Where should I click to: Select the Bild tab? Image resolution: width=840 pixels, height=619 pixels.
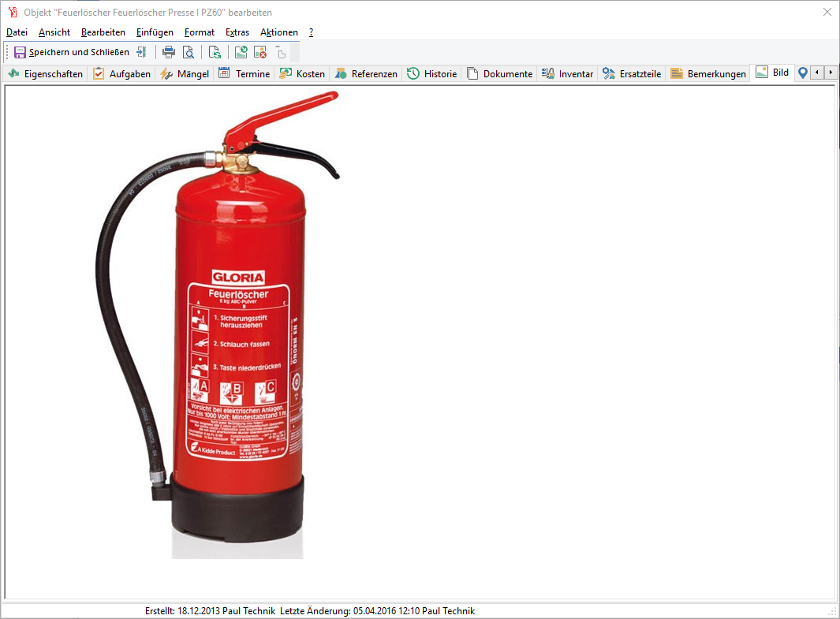coord(772,73)
